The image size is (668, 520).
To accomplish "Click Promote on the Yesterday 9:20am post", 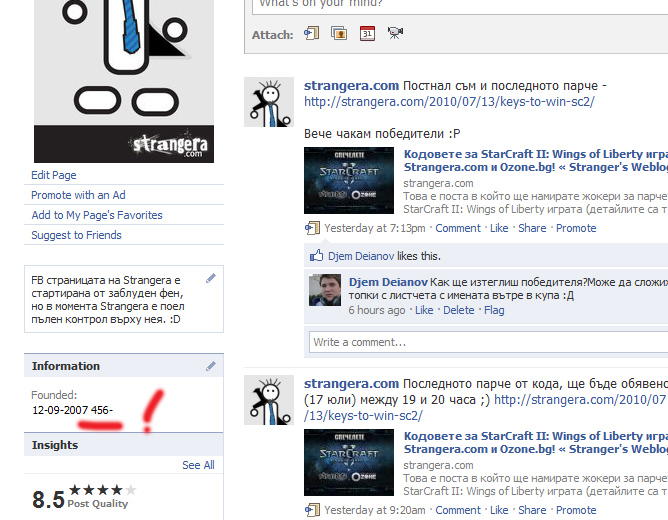I will pos(576,510).
